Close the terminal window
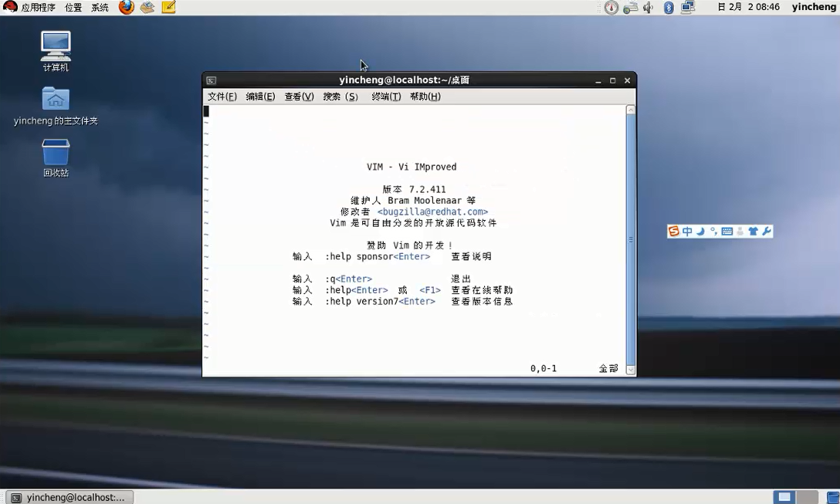 [x=627, y=81]
